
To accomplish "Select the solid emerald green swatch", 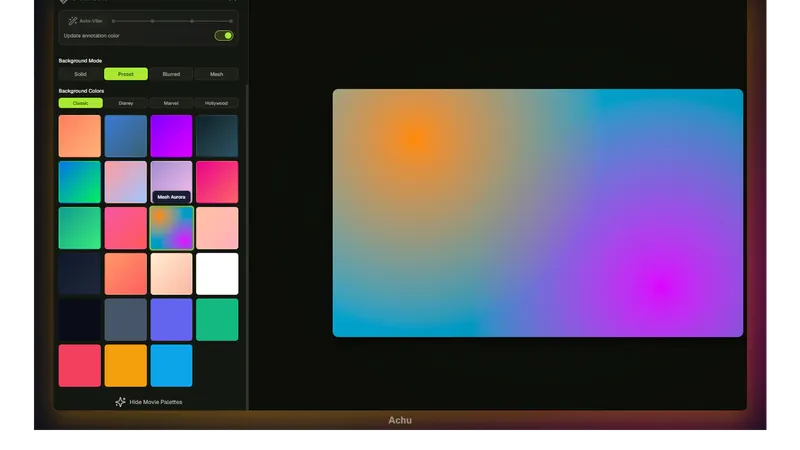I will click(217, 319).
